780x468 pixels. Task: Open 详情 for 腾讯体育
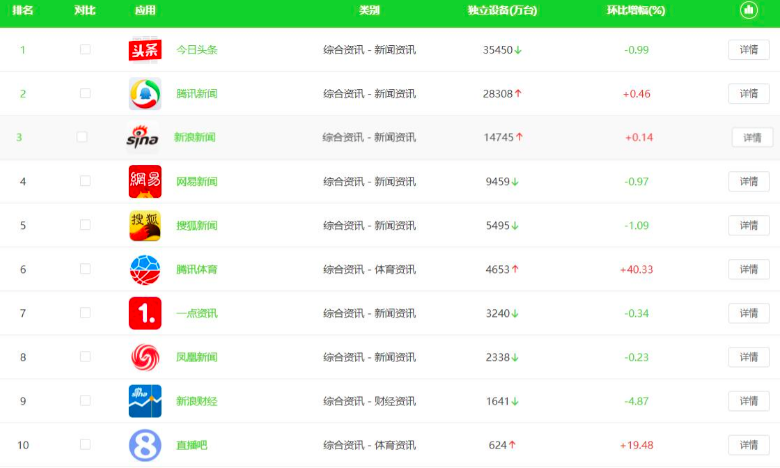pos(749,269)
